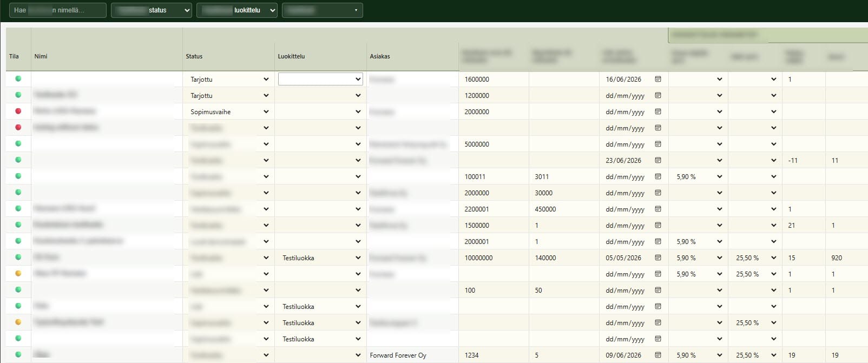Open calendar picker for date 05/05/2026
Viewport: 868px width, 363px height.
658,258
